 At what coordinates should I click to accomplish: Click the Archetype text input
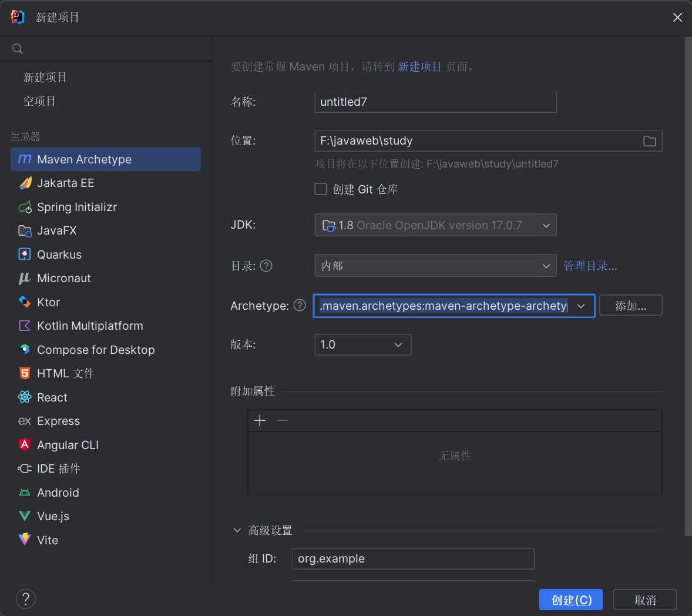click(444, 306)
